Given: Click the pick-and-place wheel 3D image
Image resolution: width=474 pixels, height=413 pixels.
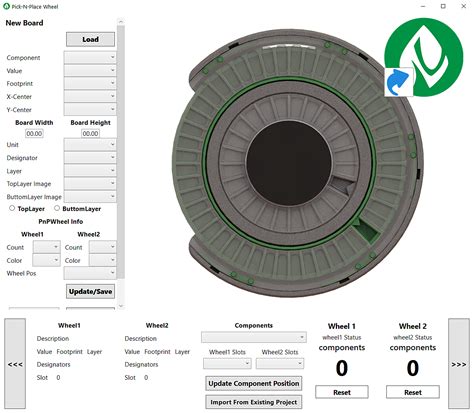Looking at the screenshot, I should (298, 163).
